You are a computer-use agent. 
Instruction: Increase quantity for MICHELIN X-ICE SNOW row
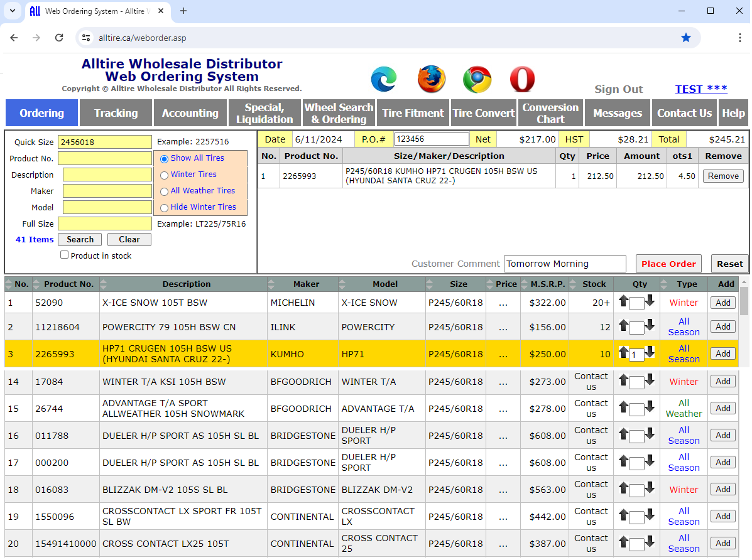click(623, 301)
